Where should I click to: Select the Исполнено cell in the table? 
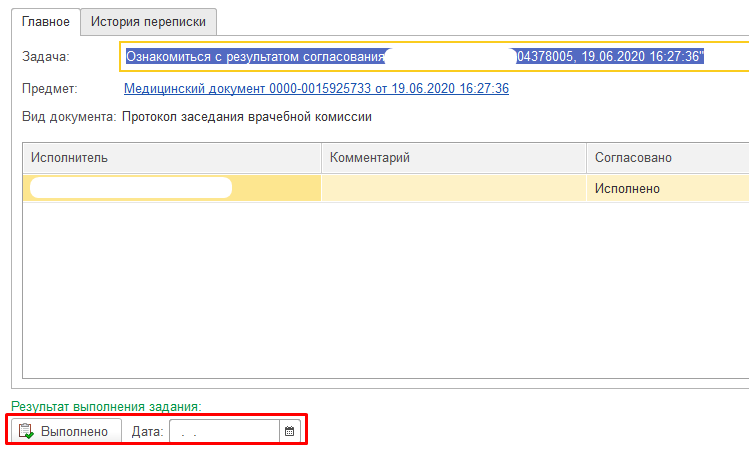coord(667,188)
